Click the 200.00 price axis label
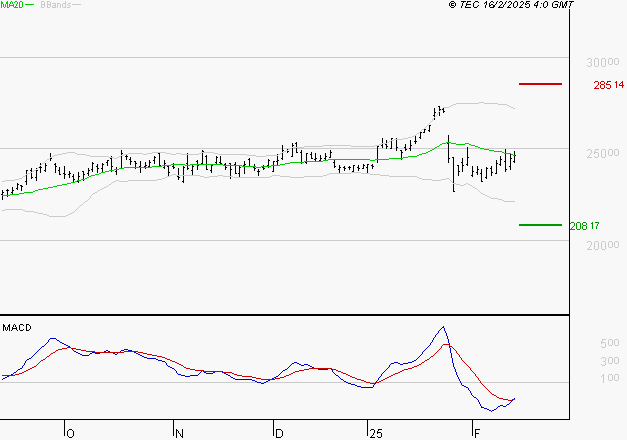This screenshot has width=627, height=440. (x=603, y=245)
